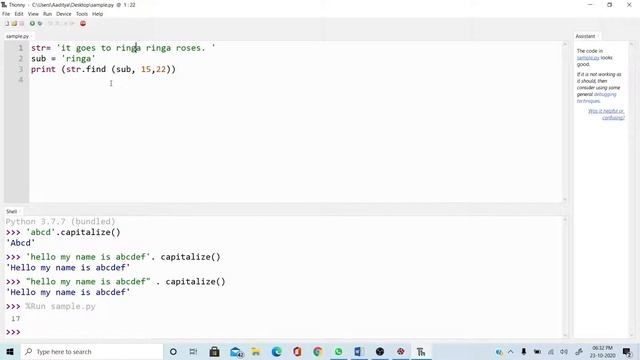Click line number 1 in the gutter
640x360 pixels.
[x=20, y=48]
